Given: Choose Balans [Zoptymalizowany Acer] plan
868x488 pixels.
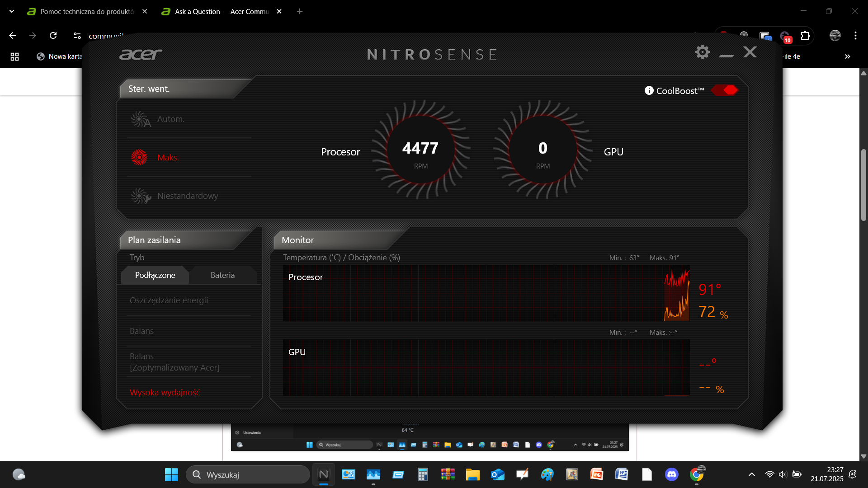Looking at the screenshot, I should [175, 362].
